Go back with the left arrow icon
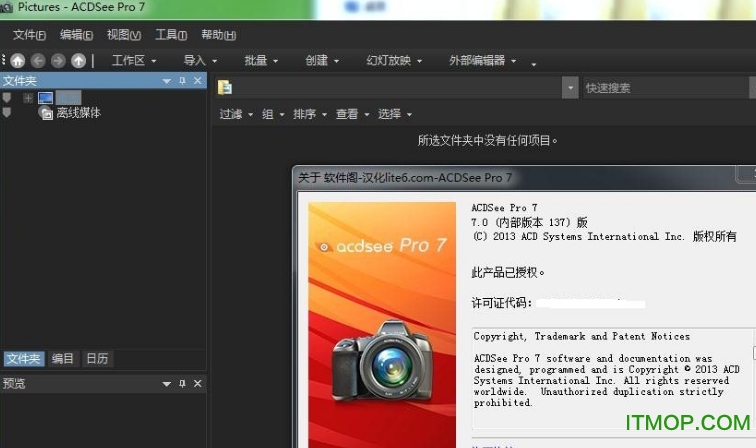 [x=38, y=61]
